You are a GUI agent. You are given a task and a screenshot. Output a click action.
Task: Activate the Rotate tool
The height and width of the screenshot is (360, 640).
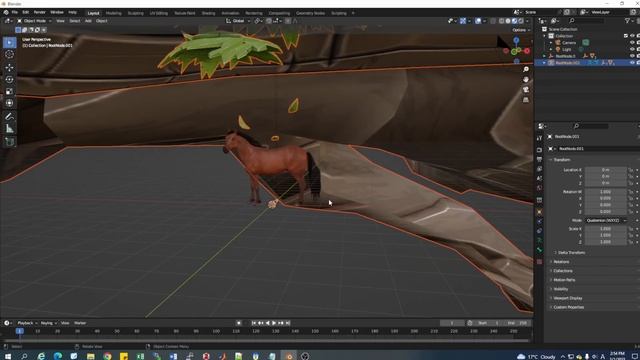9,80
